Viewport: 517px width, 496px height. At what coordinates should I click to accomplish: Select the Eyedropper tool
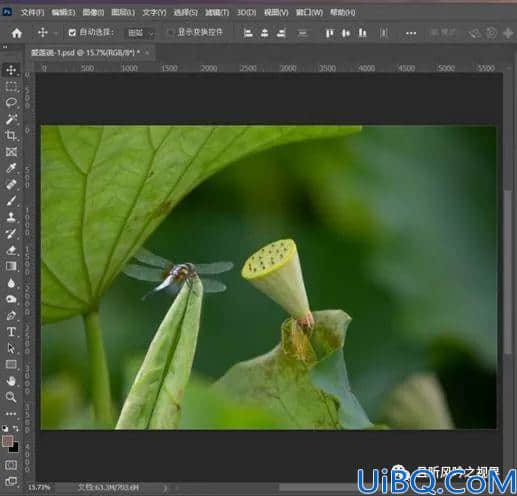11,168
